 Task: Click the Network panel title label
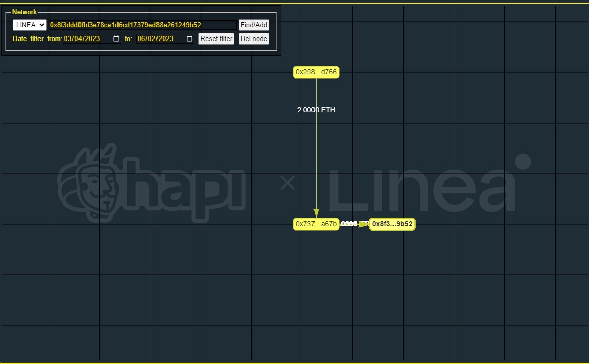[25, 12]
